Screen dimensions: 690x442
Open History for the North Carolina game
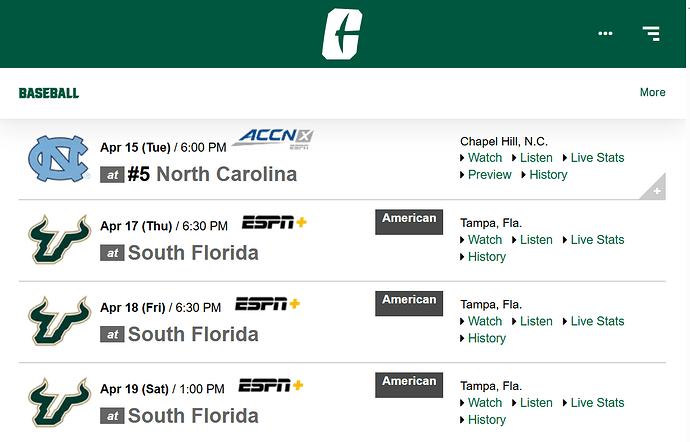tap(548, 175)
